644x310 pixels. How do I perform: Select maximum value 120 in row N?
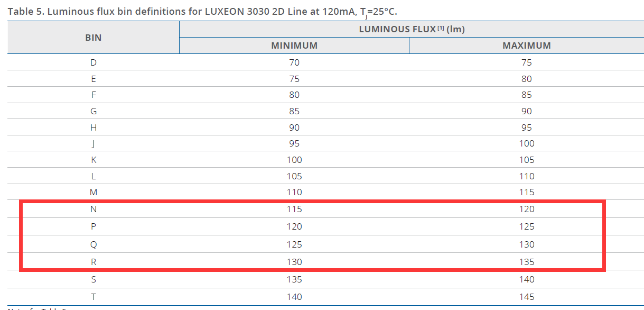[527, 209]
